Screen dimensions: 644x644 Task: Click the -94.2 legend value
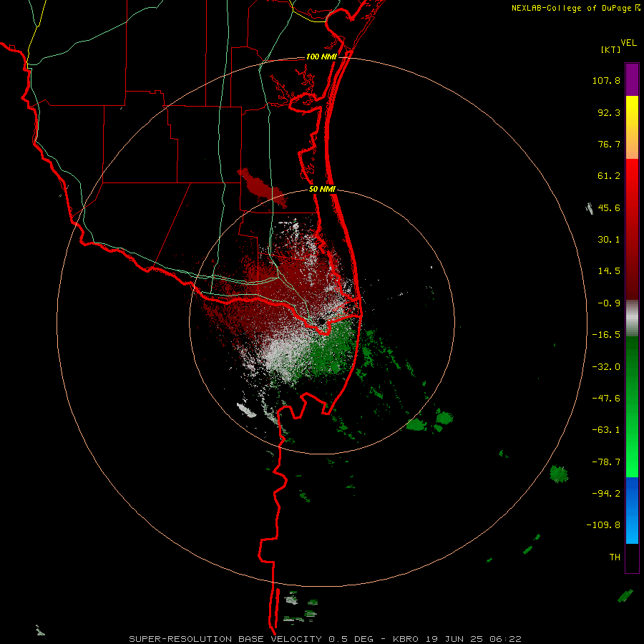pyautogui.click(x=606, y=493)
